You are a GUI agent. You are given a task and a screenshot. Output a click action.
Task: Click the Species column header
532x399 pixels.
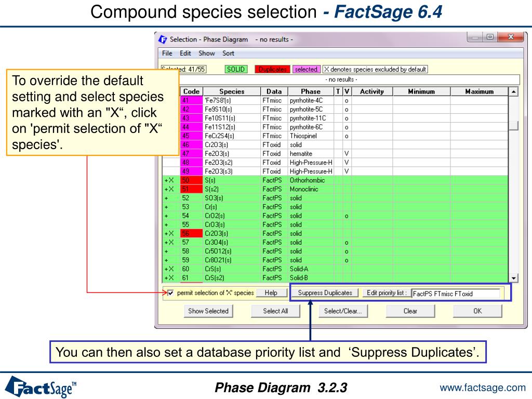click(232, 91)
